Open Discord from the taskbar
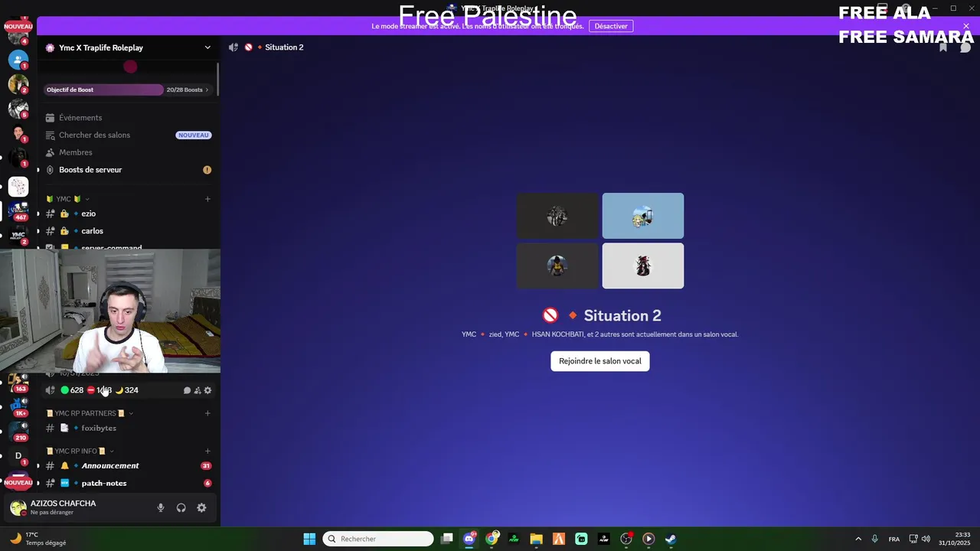This screenshot has height=551, width=980. pos(469,539)
